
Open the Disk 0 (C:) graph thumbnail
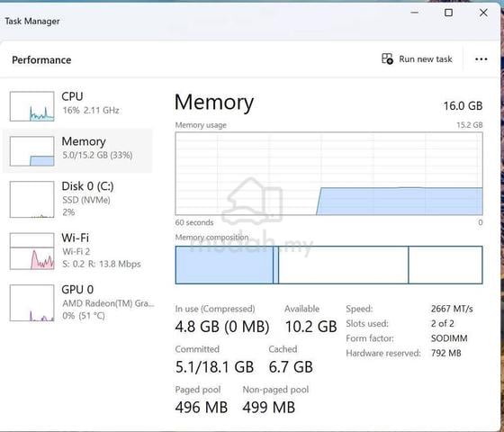[x=31, y=199]
